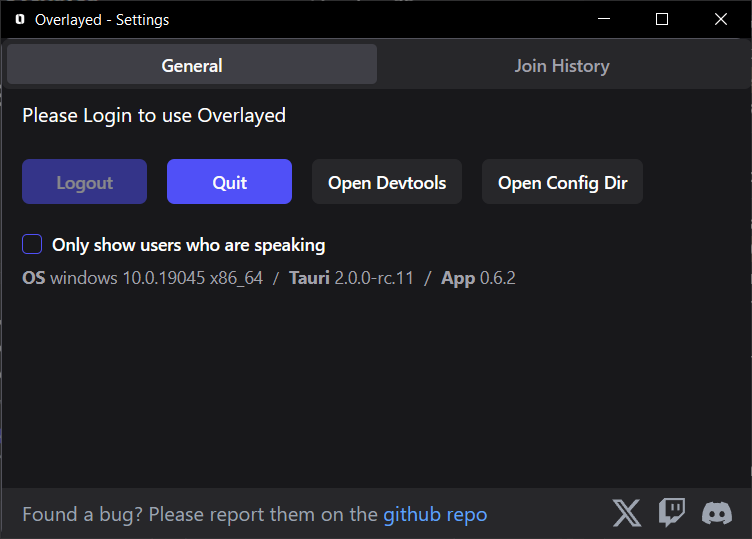Click the Open Config Dir button
Screen dimensions: 752x539
(x=562, y=182)
